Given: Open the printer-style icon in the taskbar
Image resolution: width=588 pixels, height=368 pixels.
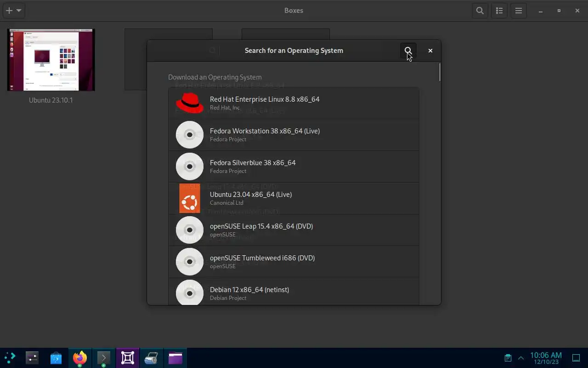Looking at the screenshot, I should coord(152,358).
